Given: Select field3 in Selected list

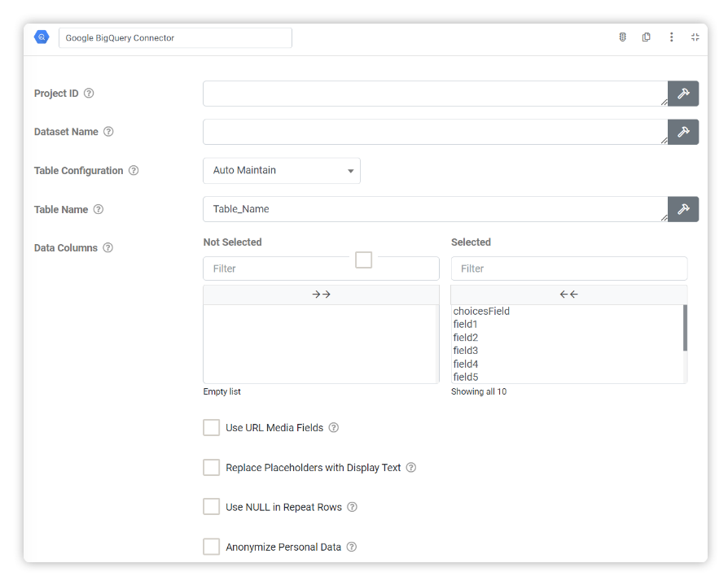Looking at the screenshot, I should point(466,351).
